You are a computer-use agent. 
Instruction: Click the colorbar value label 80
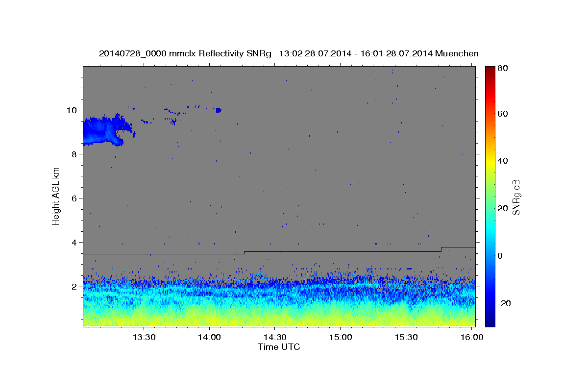click(x=503, y=69)
